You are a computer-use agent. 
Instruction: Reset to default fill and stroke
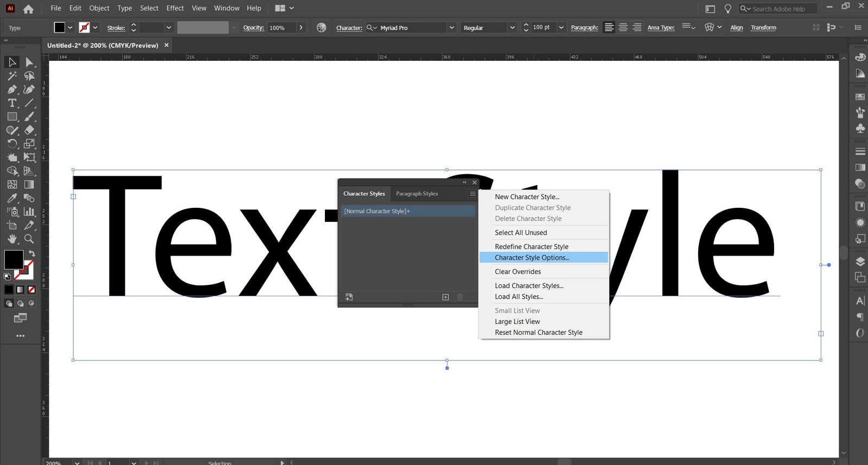pyautogui.click(x=7, y=277)
